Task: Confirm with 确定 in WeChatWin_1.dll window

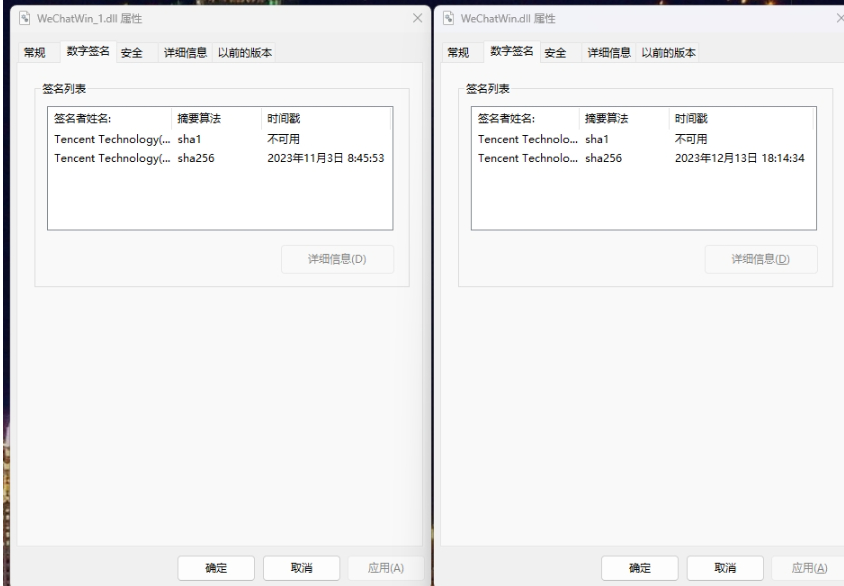Action: tap(216, 568)
